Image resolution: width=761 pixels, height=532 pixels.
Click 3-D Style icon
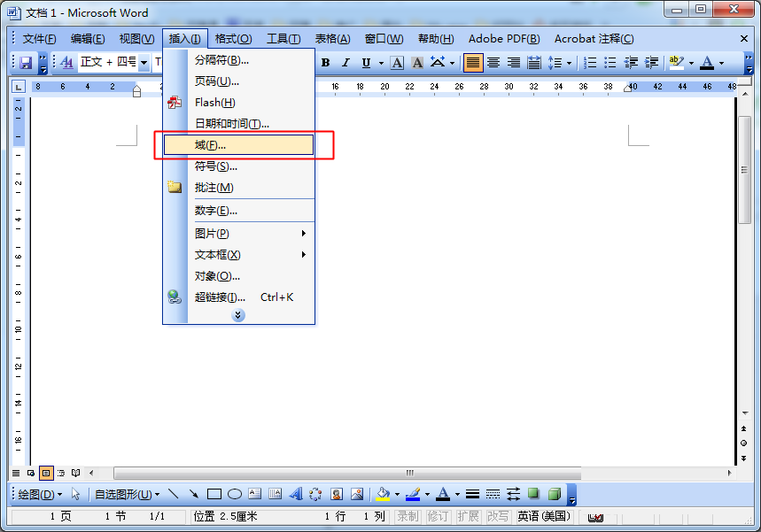(554, 494)
